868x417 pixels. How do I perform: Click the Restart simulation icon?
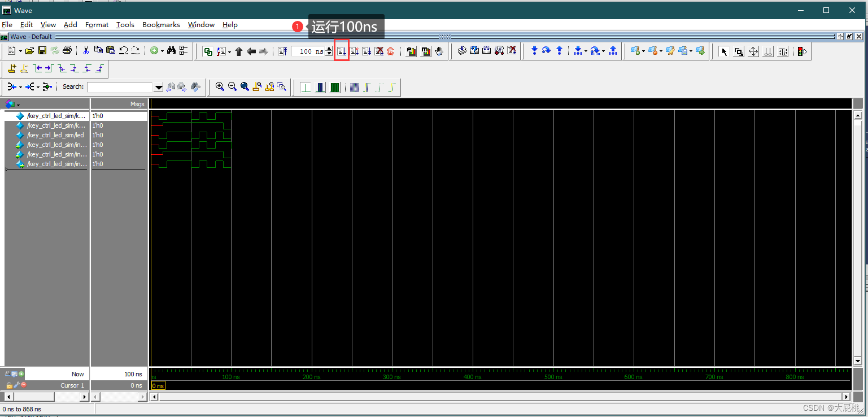point(283,51)
